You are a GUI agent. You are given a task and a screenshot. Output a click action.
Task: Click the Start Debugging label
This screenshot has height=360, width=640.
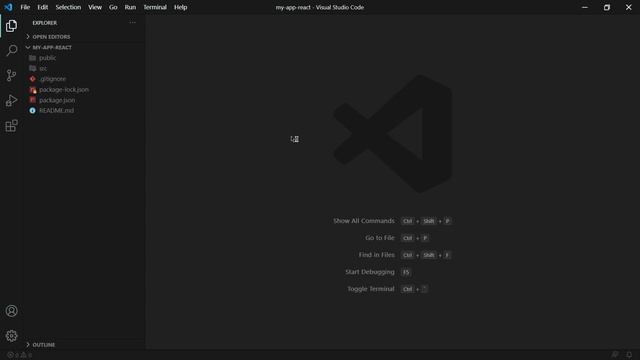(x=370, y=272)
